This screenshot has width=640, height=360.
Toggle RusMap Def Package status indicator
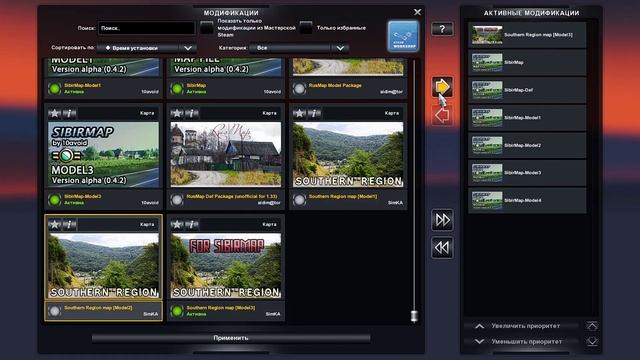pyautogui.click(x=177, y=200)
